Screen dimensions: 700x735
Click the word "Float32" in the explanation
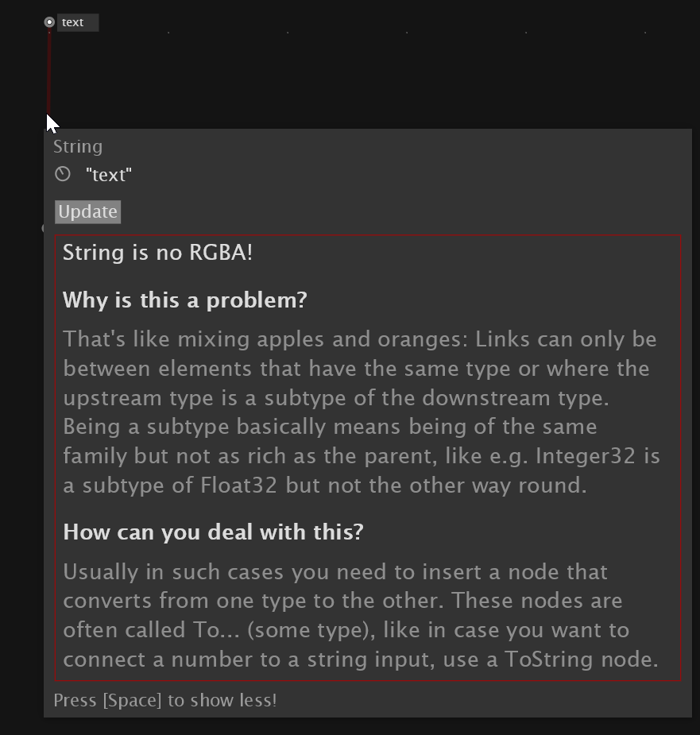click(x=238, y=485)
